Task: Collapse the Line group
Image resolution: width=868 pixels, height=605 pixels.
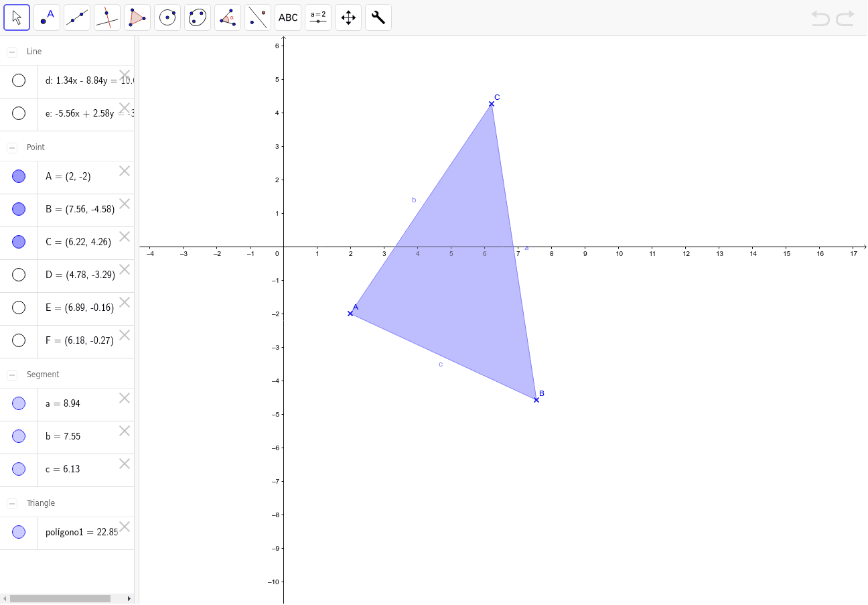Action: pyautogui.click(x=12, y=52)
